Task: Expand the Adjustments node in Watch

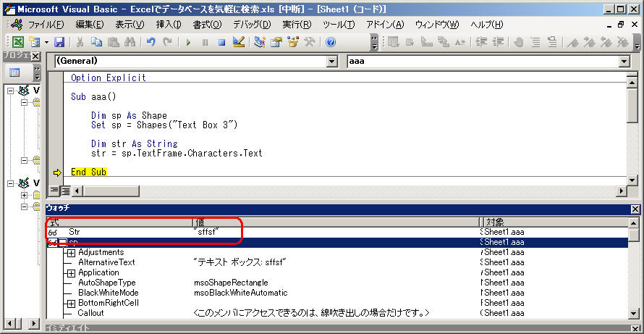Action: (71, 252)
